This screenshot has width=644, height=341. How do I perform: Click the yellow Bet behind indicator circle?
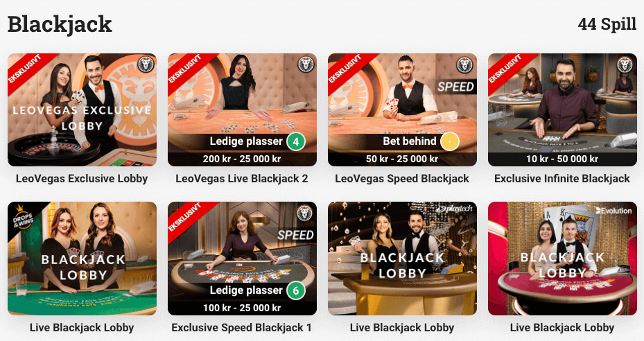click(450, 142)
